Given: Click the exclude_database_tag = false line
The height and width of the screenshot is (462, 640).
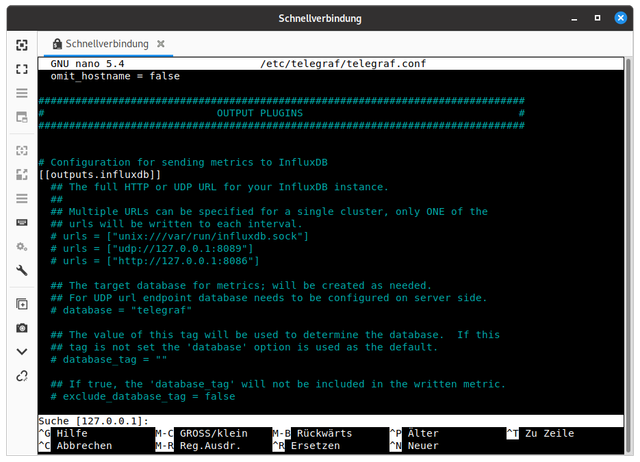Looking at the screenshot, I should click(143, 396).
